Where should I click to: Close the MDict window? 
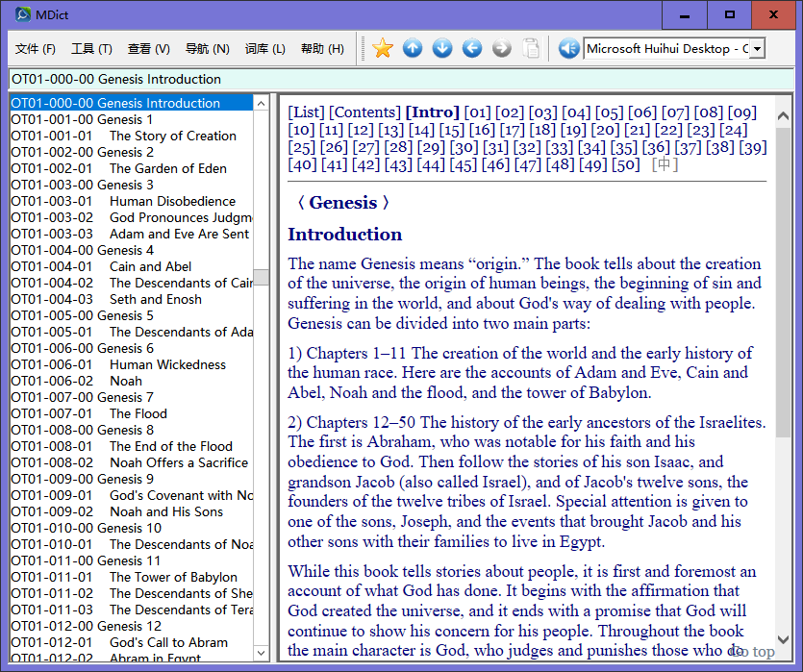[x=774, y=14]
